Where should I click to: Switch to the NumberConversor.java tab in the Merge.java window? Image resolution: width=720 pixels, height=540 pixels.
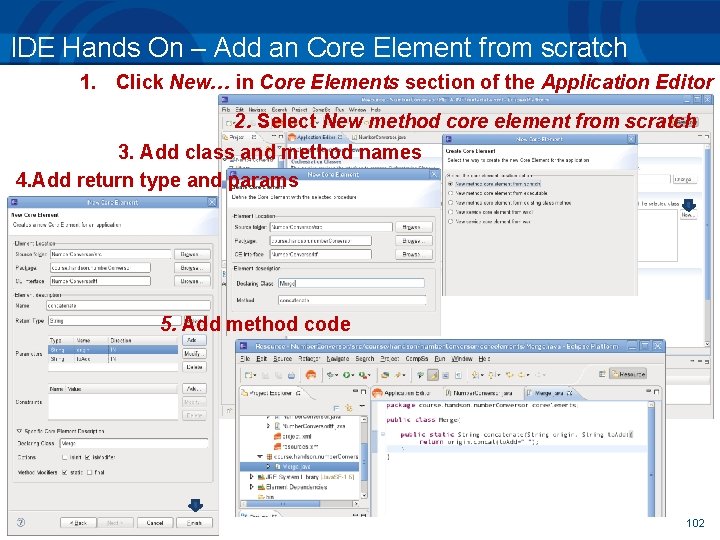tap(479, 393)
